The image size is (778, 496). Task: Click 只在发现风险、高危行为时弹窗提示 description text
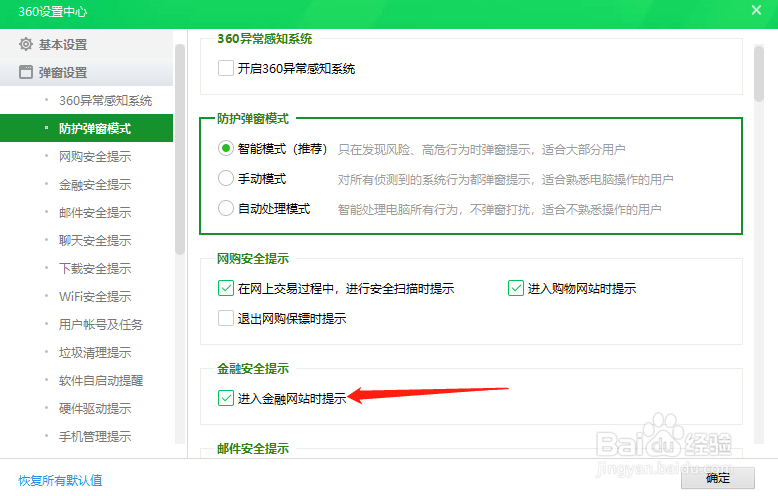tap(437, 149)
